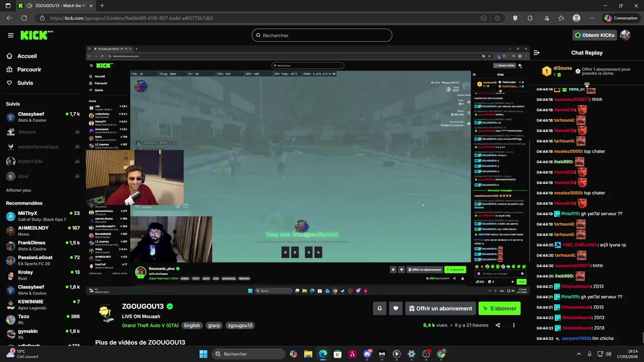Click the green S'abonner button
Image resolution: width=644 pixels, height=362 pixels.
tap(500, 308)
